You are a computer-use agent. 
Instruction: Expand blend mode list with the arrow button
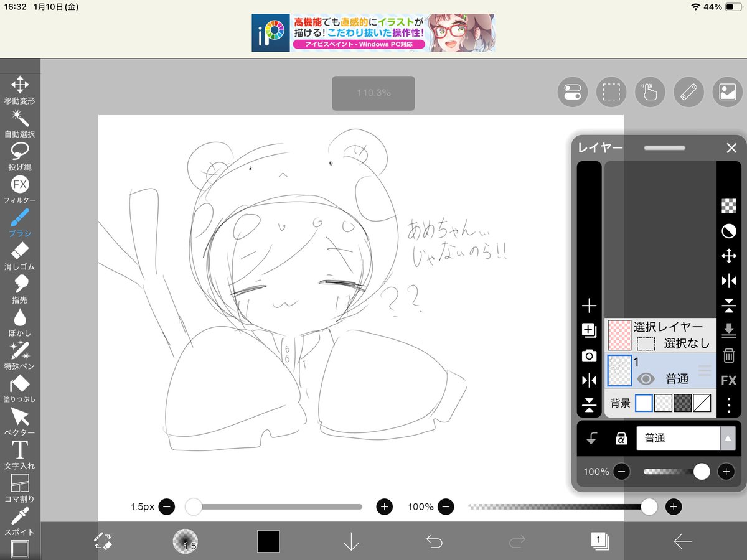pyautogui.click(x=727, y=438)
